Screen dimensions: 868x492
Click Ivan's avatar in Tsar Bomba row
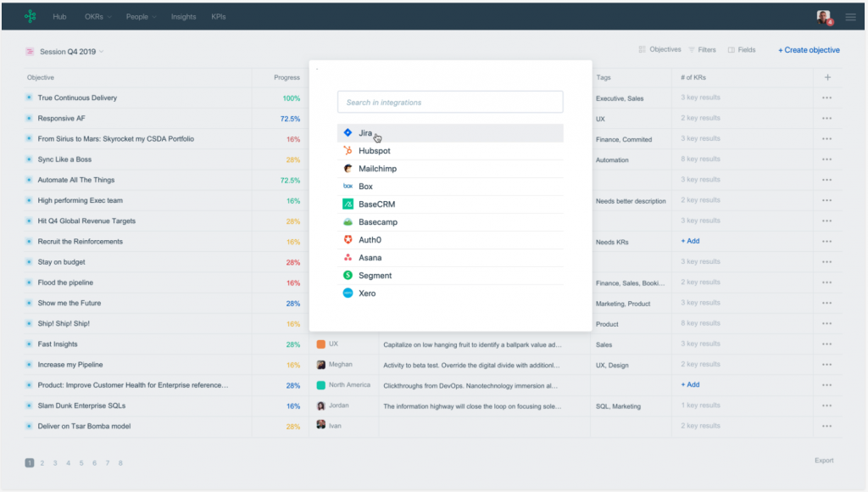click(x=320, y=425)
